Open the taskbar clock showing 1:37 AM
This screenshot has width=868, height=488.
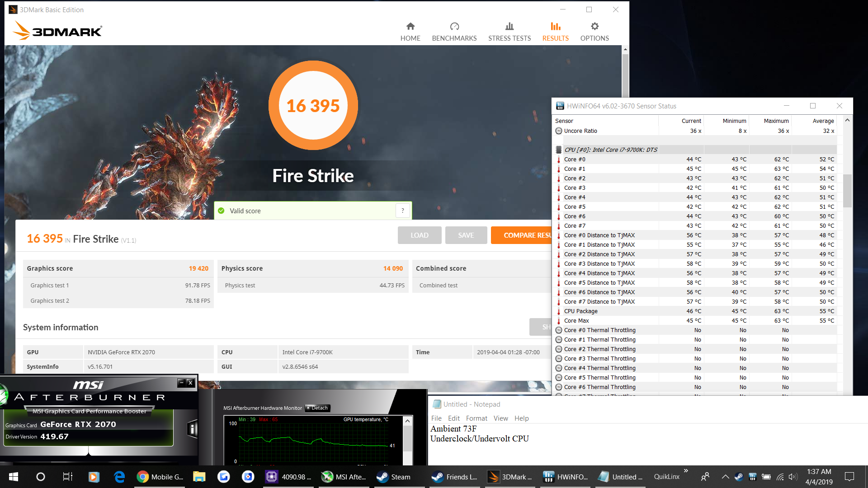tap(819, 477)
